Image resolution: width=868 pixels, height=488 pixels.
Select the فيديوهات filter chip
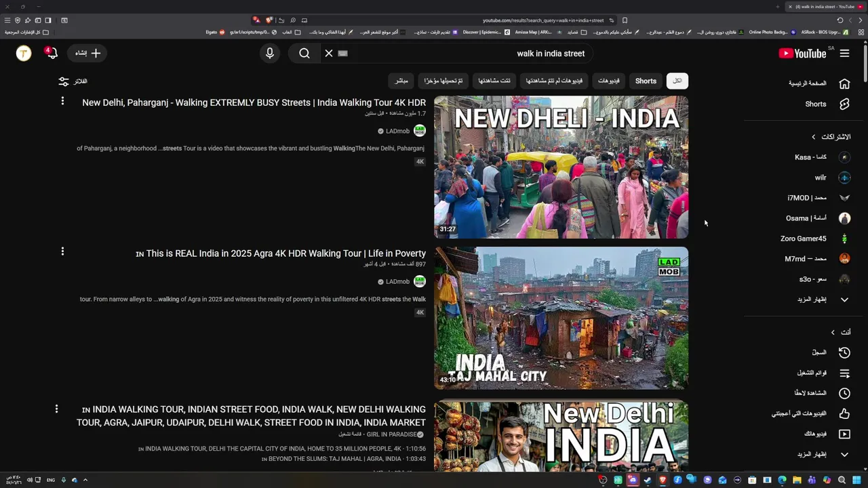pyautogui.click(x=608, y=81)
